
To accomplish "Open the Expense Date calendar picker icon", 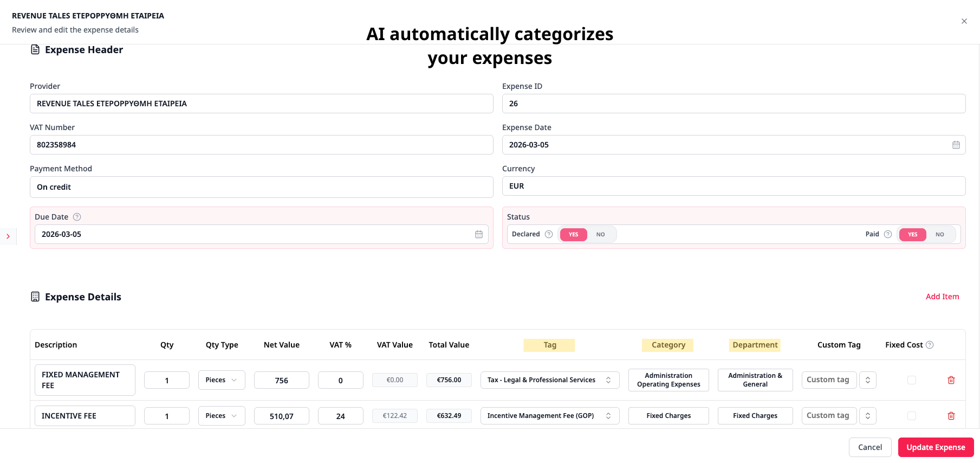I will (956, 145).
